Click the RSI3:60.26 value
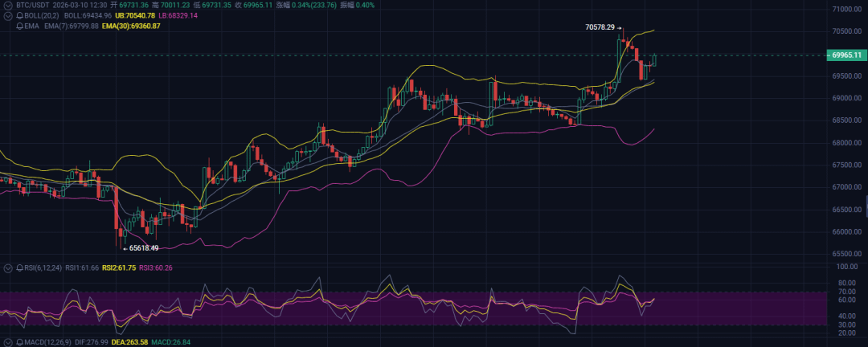 click(x=156, y=267)
